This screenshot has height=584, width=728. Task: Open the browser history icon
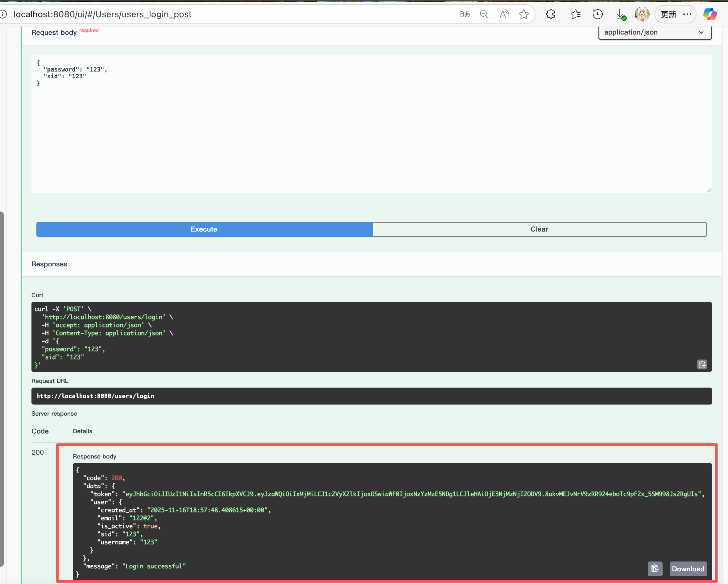(598, 14)
